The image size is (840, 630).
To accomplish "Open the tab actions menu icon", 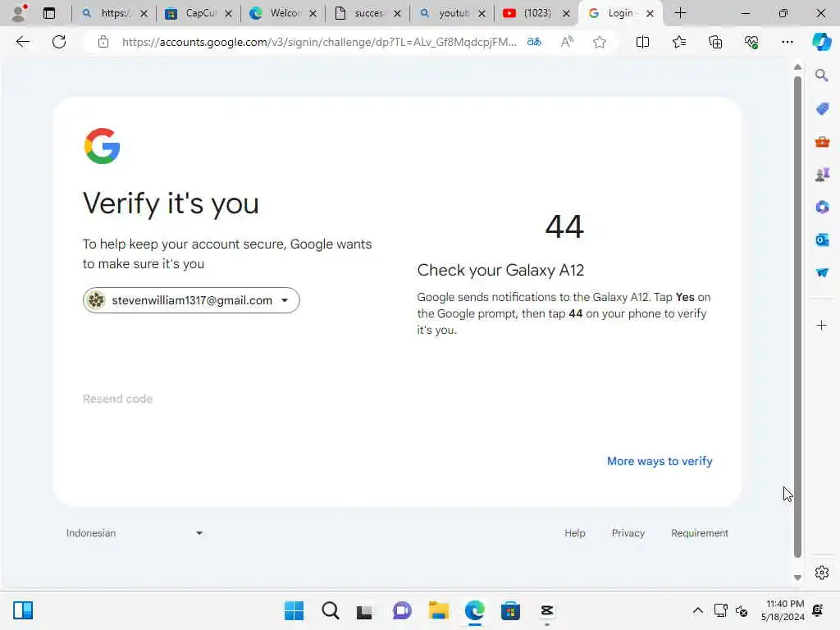I will point(48,13).
